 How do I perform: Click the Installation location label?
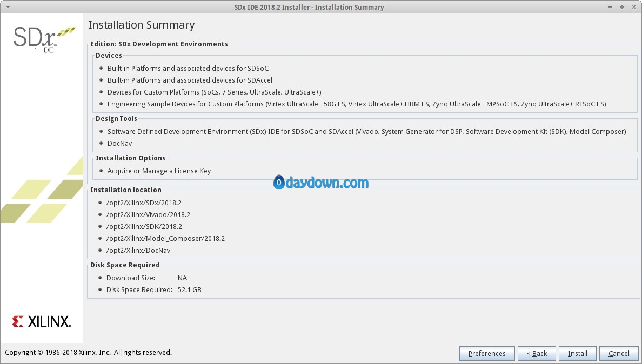coord(126,190)
